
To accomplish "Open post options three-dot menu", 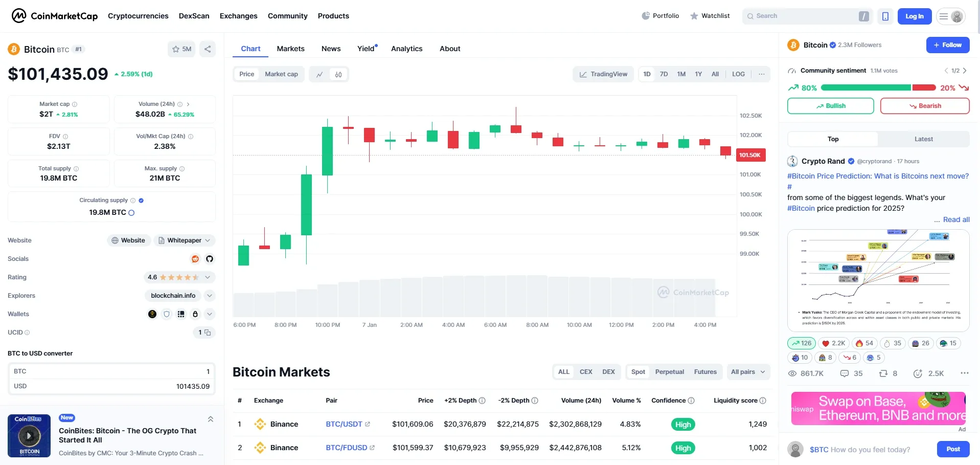I will point(964,373).
